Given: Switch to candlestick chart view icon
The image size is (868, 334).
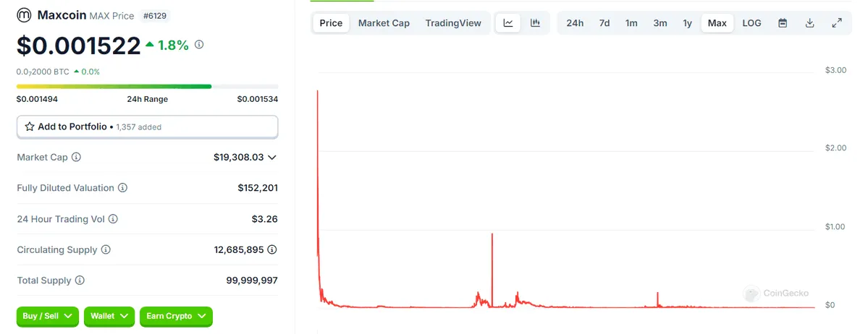Looking at the screenshot, I should 535,23.
